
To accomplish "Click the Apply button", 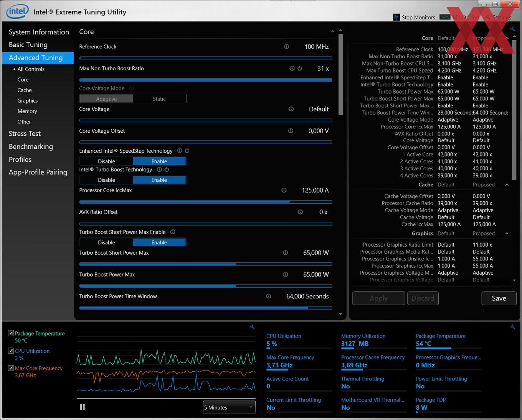I will tap(378, 298).
